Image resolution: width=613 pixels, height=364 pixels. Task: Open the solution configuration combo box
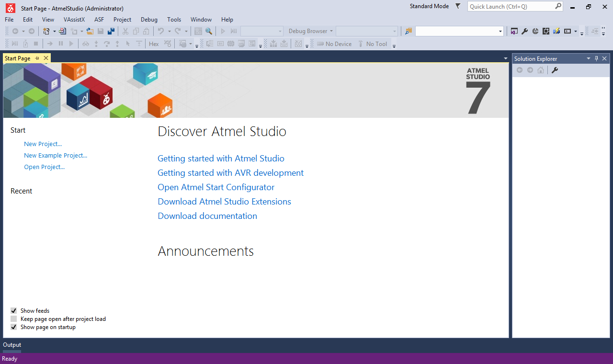pyautogui.click(x=262, y=31)
